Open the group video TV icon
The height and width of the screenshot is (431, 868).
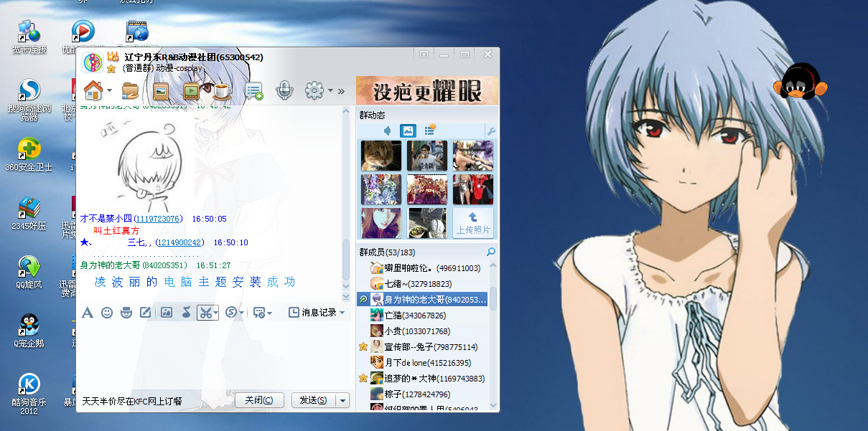tap(191, 90)
